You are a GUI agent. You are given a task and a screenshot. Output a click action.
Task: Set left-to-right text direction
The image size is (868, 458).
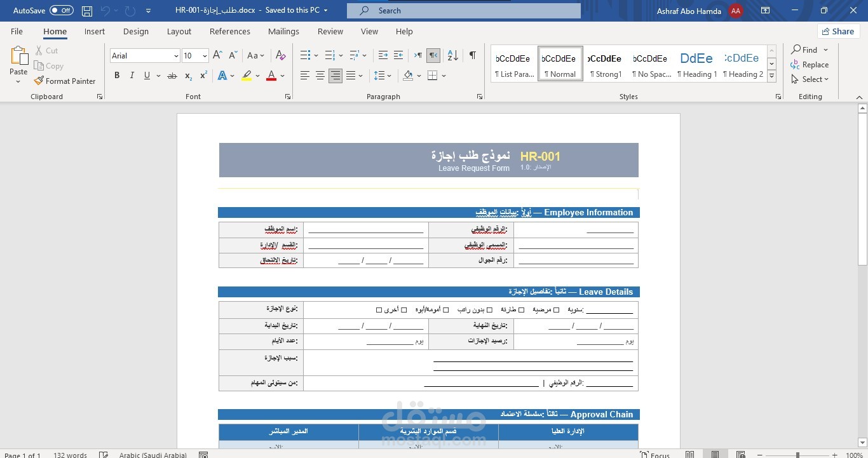click(x=417, y=55)
